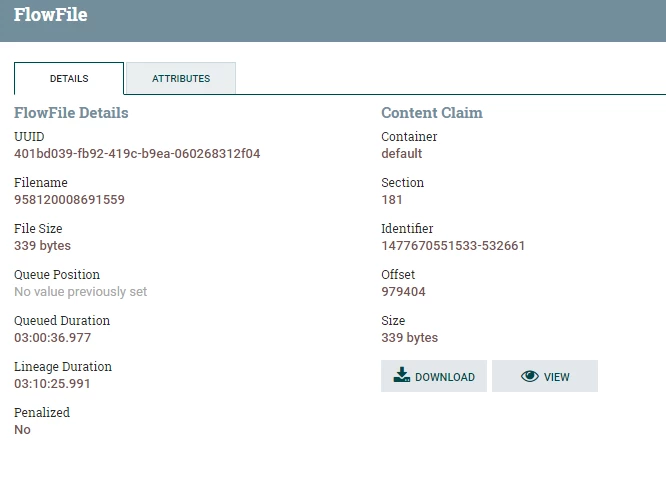Viewport: 666px width, 497px height.
Task: Click the Container value default
Action: [x=402, y=153]
